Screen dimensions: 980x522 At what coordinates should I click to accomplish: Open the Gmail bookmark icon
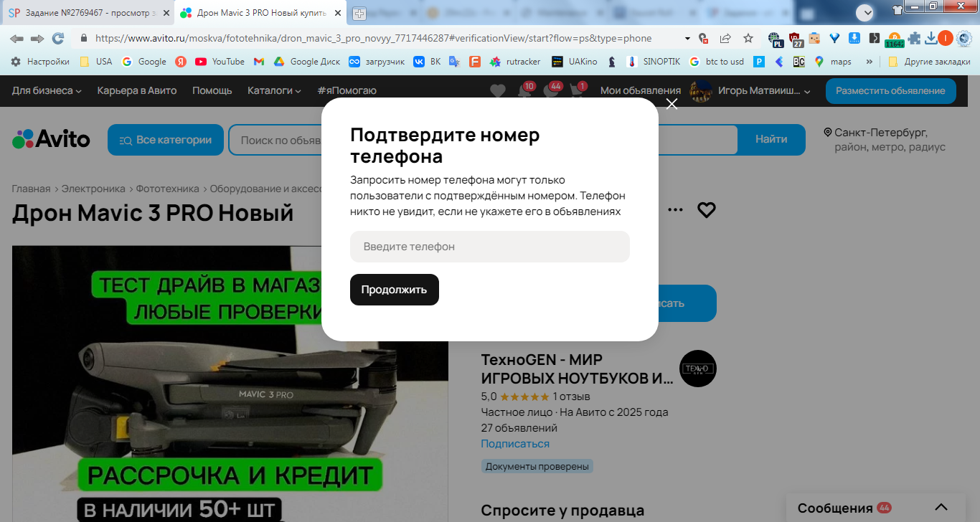(259, 62)
